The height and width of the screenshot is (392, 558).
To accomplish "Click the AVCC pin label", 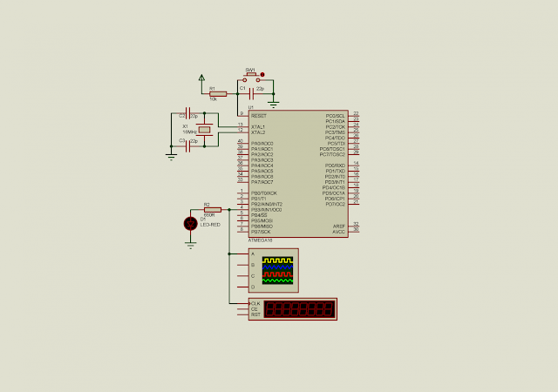I will (338, 232).
